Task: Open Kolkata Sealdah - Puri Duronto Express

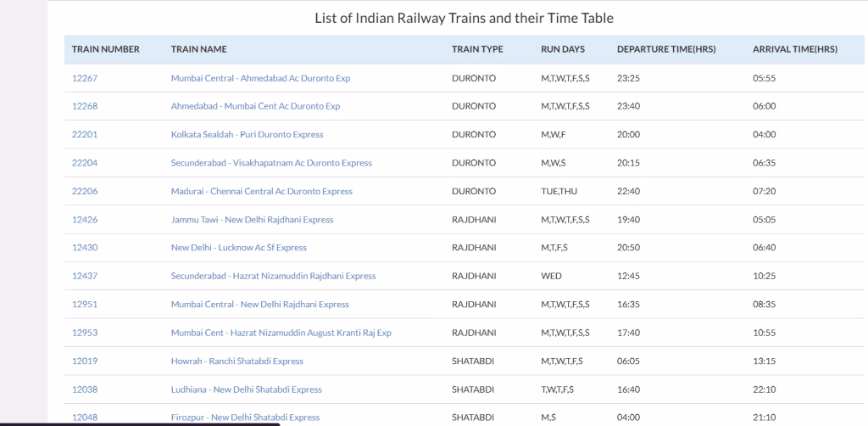Action: pyautogui.click(x=248, y=135)
